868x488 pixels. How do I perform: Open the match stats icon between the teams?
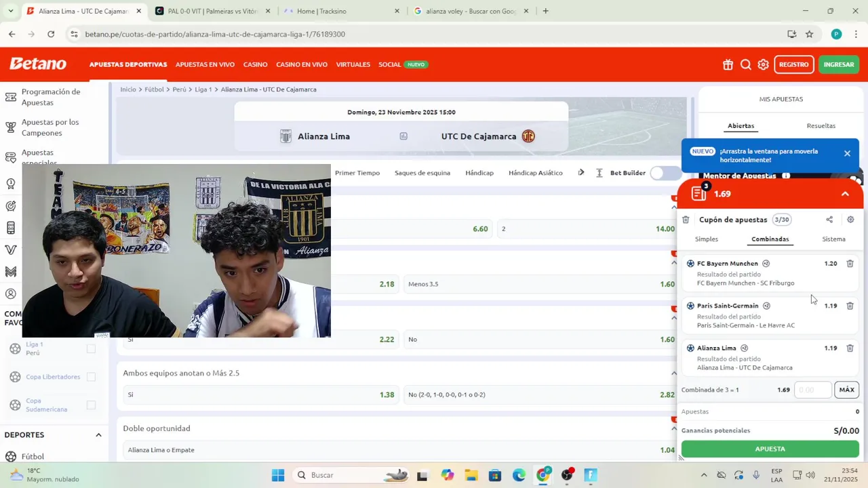click(403, 136)
